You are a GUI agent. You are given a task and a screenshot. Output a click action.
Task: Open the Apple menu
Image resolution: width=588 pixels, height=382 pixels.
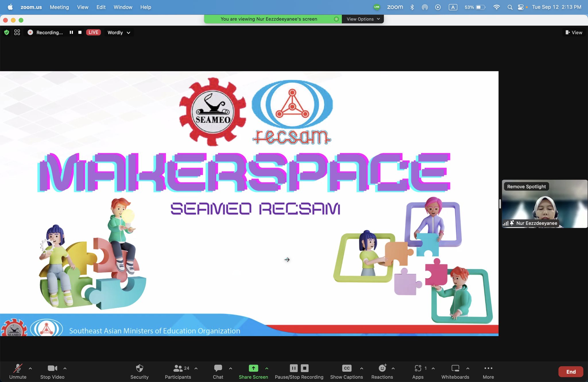[x=10, y=7]
